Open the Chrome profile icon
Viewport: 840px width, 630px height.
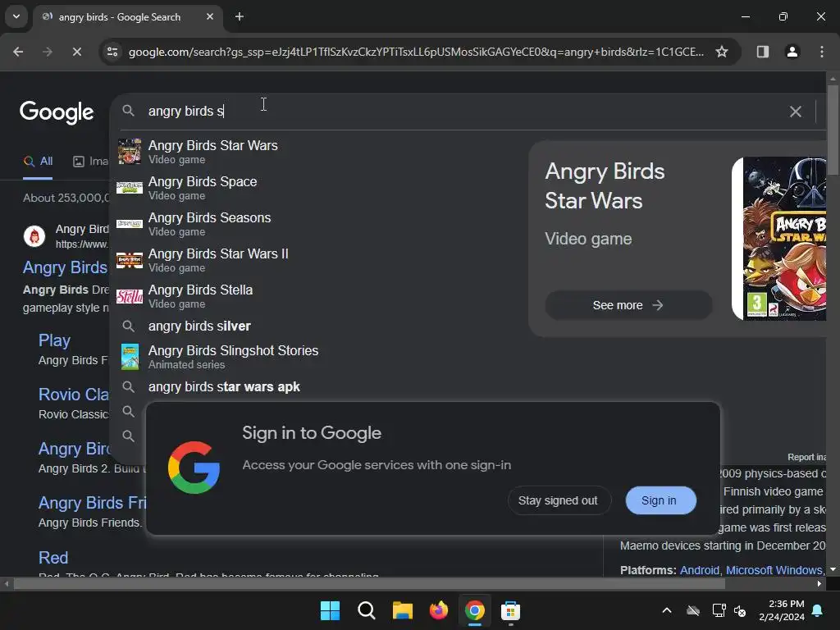[x=792, y=52]
